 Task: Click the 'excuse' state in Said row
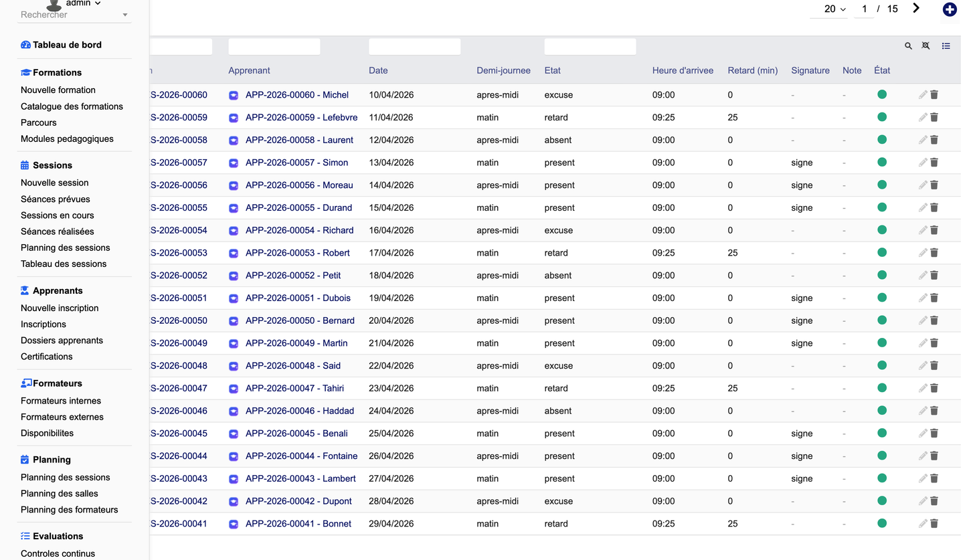(x=559, y=366)
